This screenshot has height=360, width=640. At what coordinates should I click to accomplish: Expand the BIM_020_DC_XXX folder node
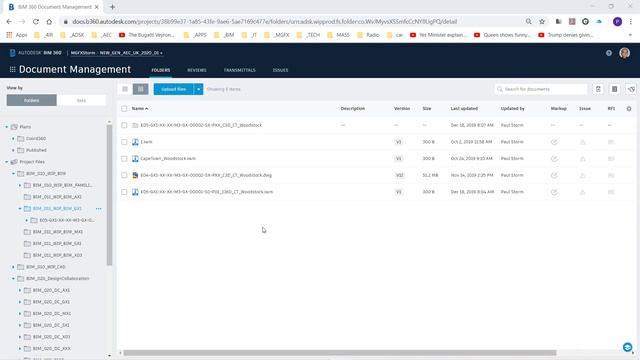(20, 349)
